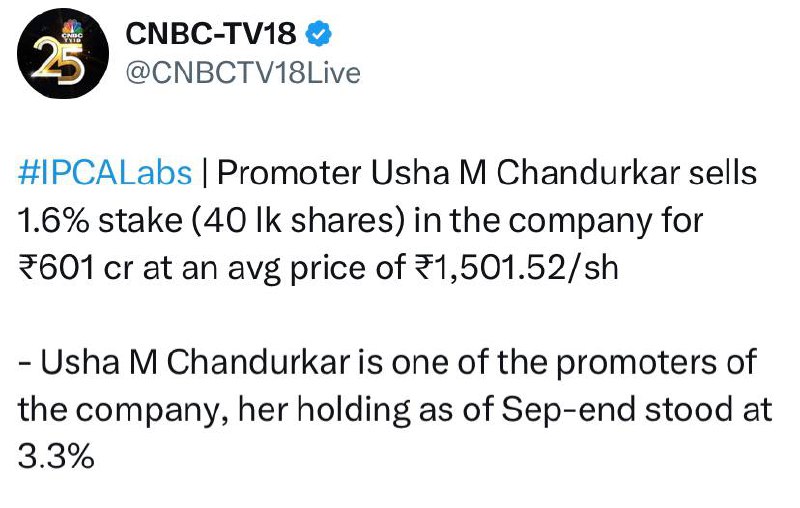Open the @CNBCTV18Live handle
Viewport: 800px width, 508px height.
pos(243,72)
